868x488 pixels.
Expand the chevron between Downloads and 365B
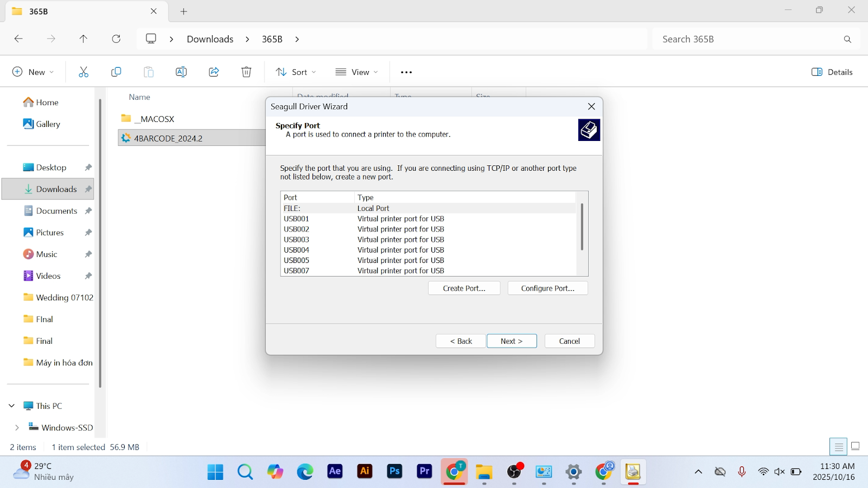247,39
